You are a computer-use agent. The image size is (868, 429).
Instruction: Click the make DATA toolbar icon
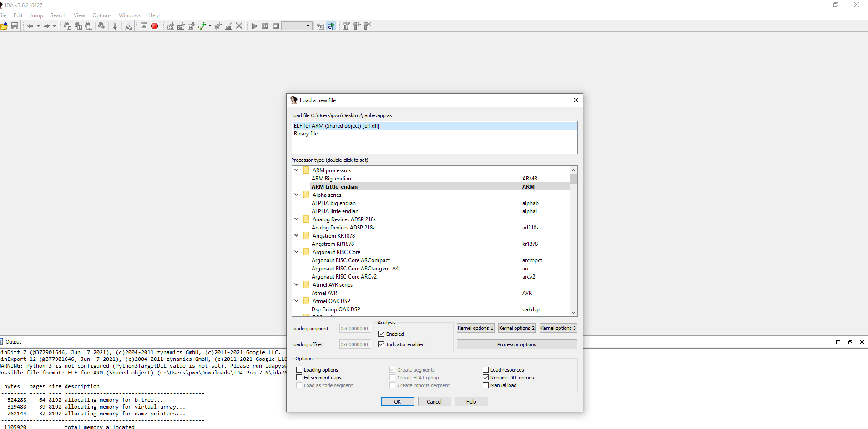point(181,26)
